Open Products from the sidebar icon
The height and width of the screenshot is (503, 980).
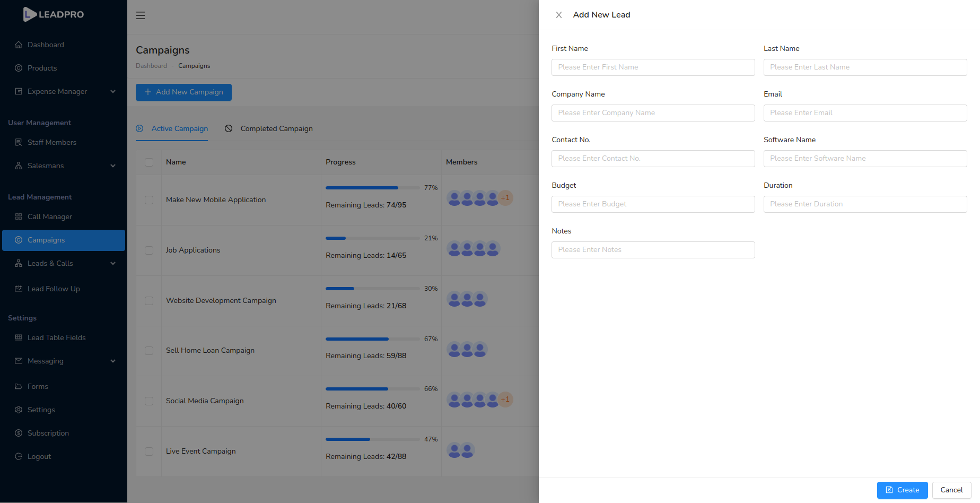[19, 68]
